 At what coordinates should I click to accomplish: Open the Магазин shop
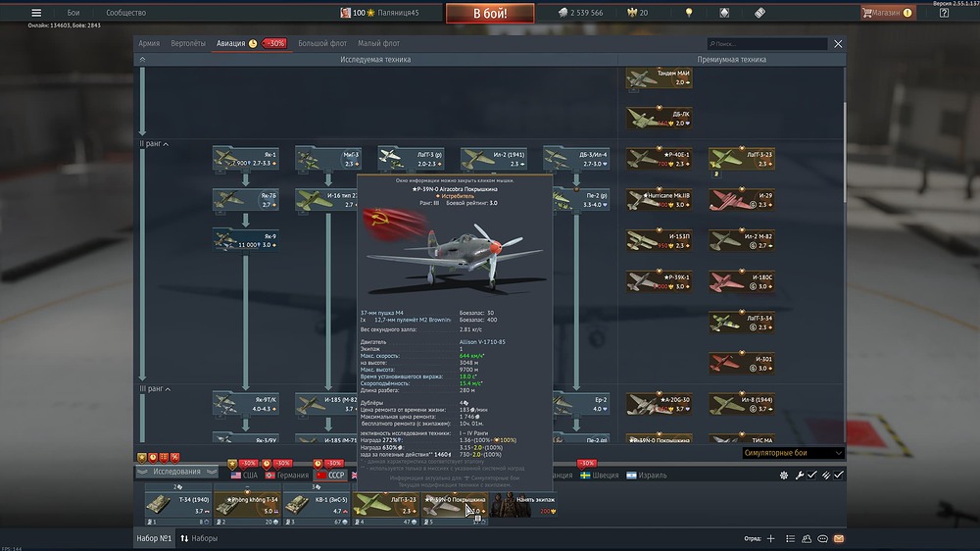[888, 13]
